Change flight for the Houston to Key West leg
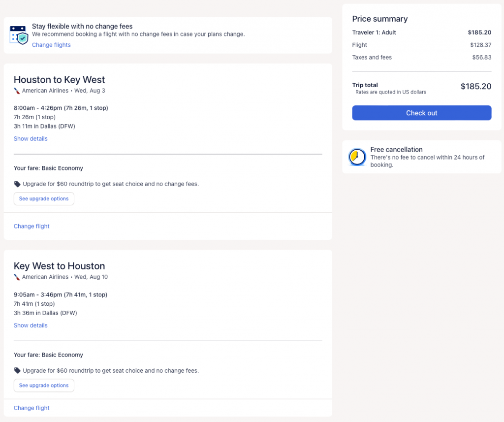Screen dimensions: 504x422 [x=31, y=227]
